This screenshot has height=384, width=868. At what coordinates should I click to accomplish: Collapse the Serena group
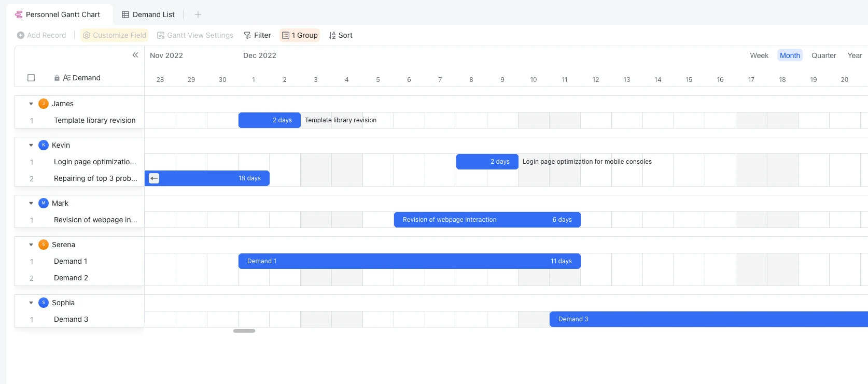31,245
